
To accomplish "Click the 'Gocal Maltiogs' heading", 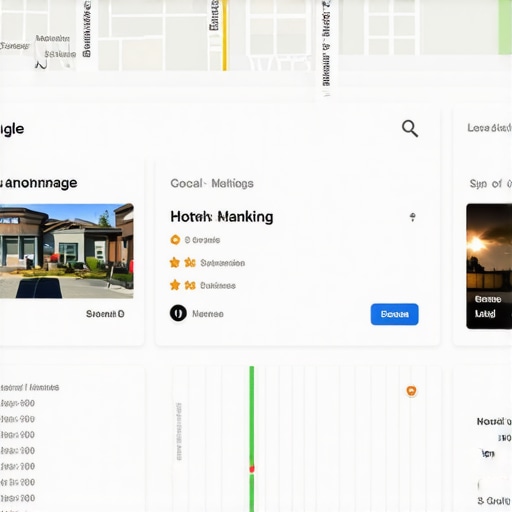I will point(212,183).
